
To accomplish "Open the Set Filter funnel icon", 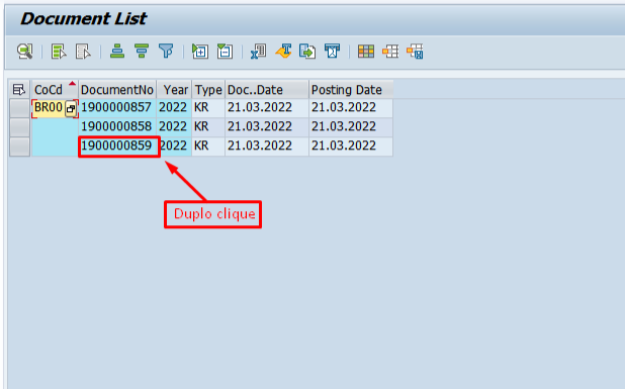I will pyautogui.click(x=166, y=52).
